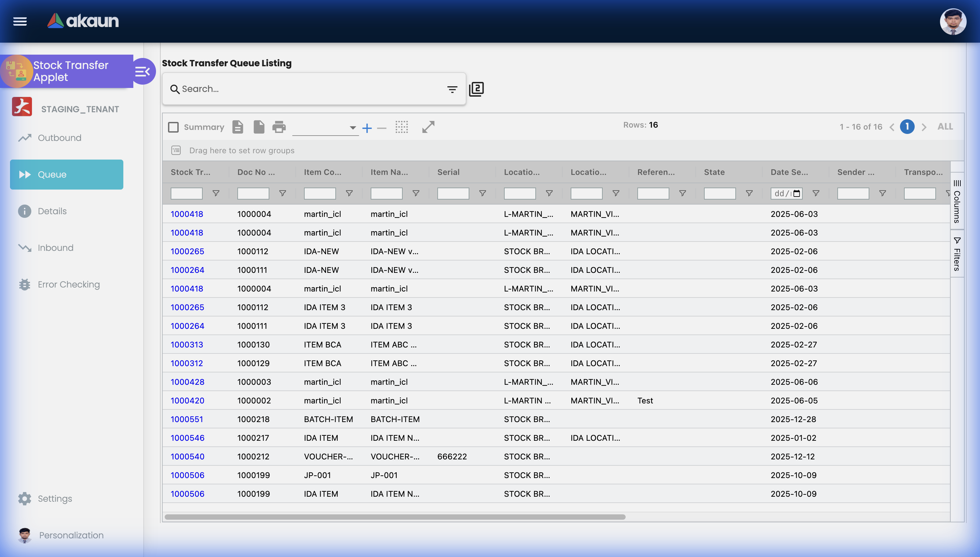Print the queue listing
Image resolution: width=980 pixels, height=557 pixels.
279,127
